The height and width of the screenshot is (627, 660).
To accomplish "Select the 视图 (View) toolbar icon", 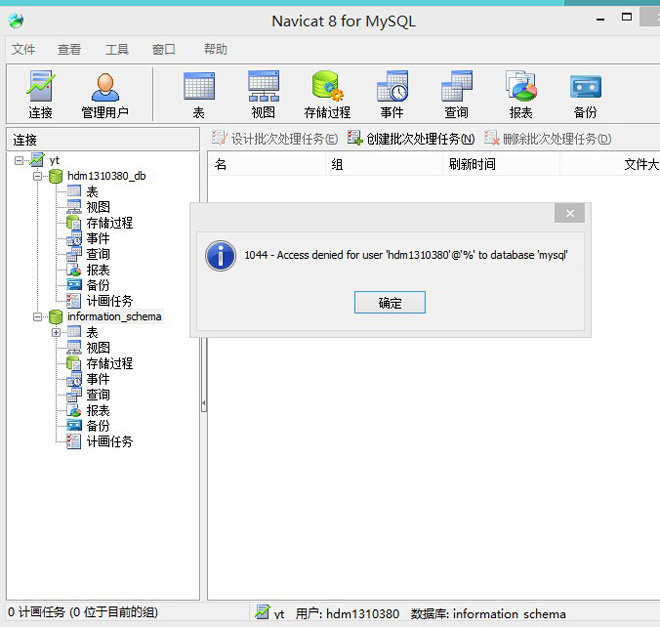I will coord(263,95).
